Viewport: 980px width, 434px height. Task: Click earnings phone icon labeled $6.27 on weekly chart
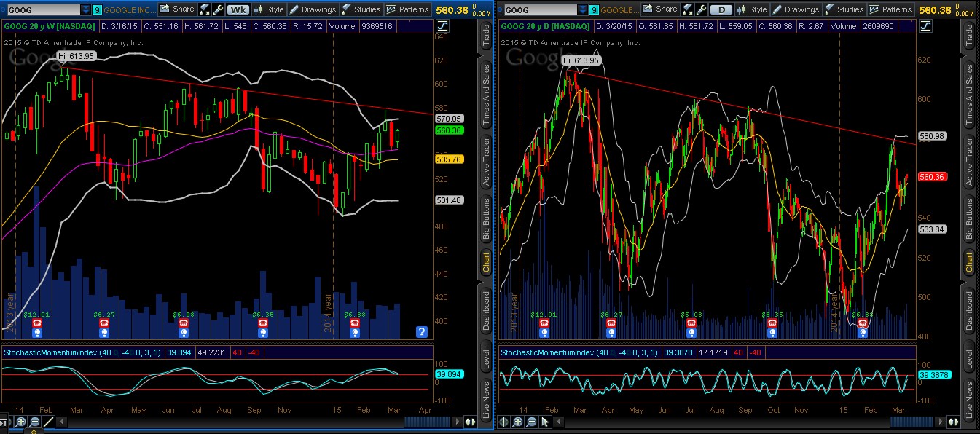click(103, 323)
